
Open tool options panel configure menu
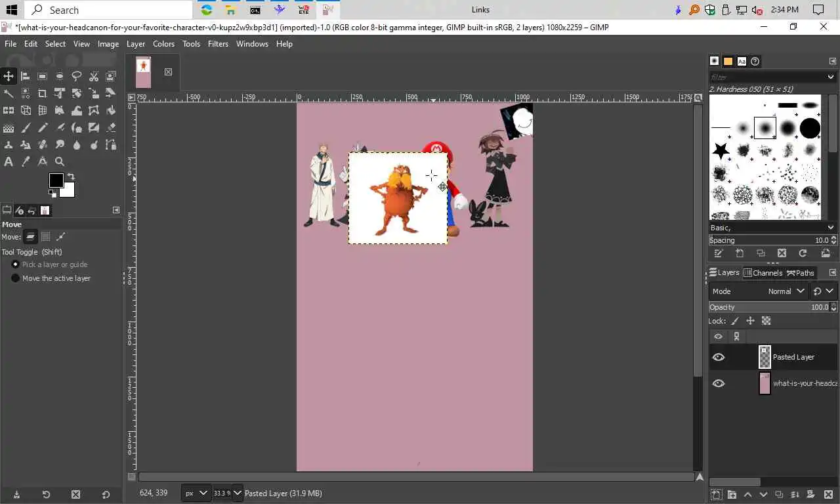click(x=116, y=211)
